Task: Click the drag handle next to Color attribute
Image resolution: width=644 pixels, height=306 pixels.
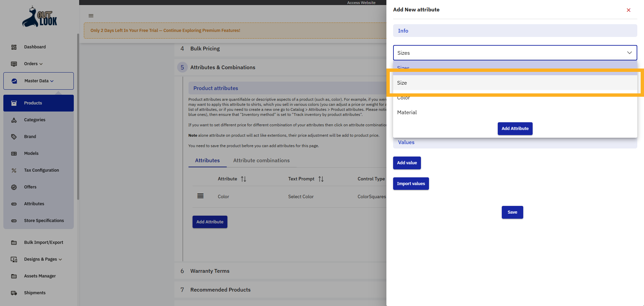Action: click(x=200, y=196)
